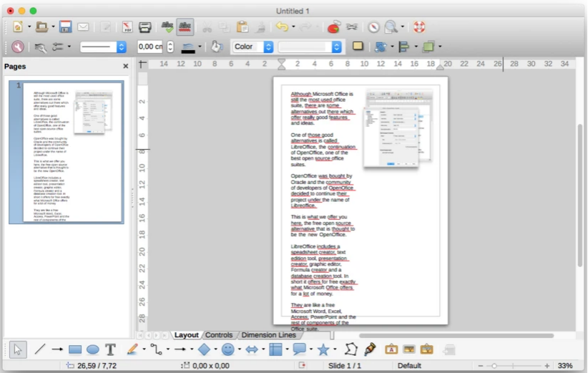588x373 pixels.
Task: Switch to the Controls tab
Action: coord(219,335)
